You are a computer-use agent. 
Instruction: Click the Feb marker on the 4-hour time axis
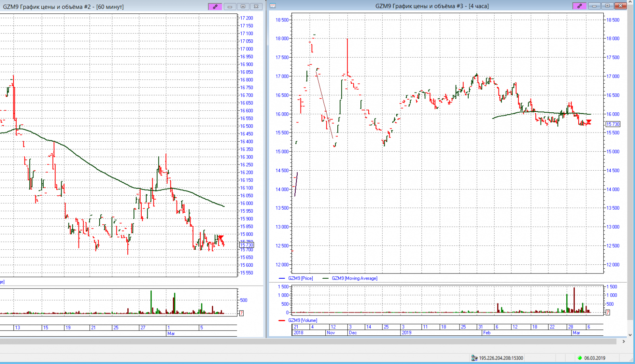487,333
